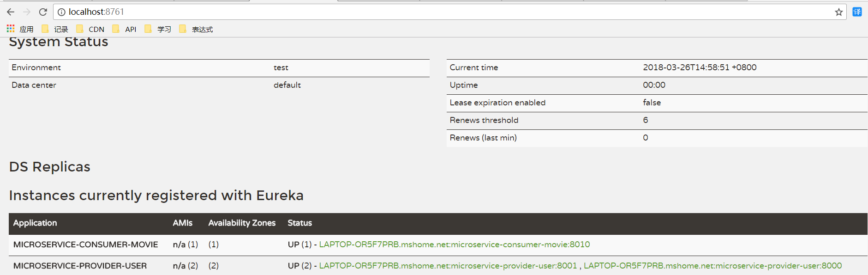Open the 记录 bookmark folder
Image resolution: width=868 pixels, height=275 pixels.
[55, 29]
